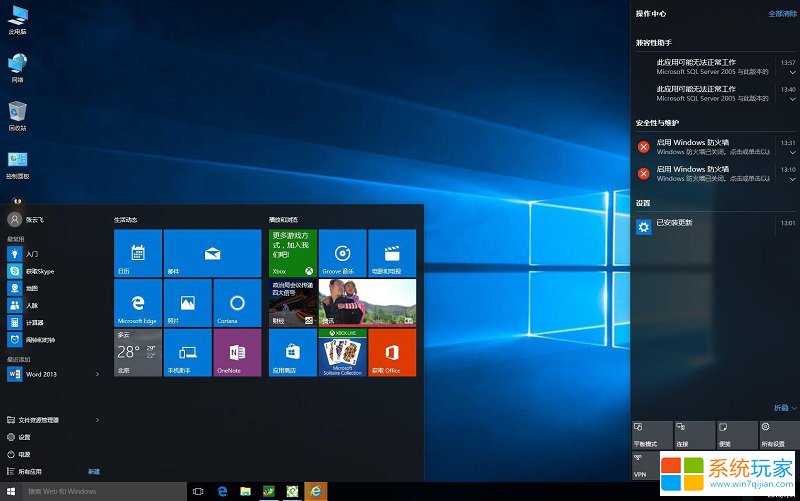
Task: Launch the Microsoft Edge tile
Action: 138,303
